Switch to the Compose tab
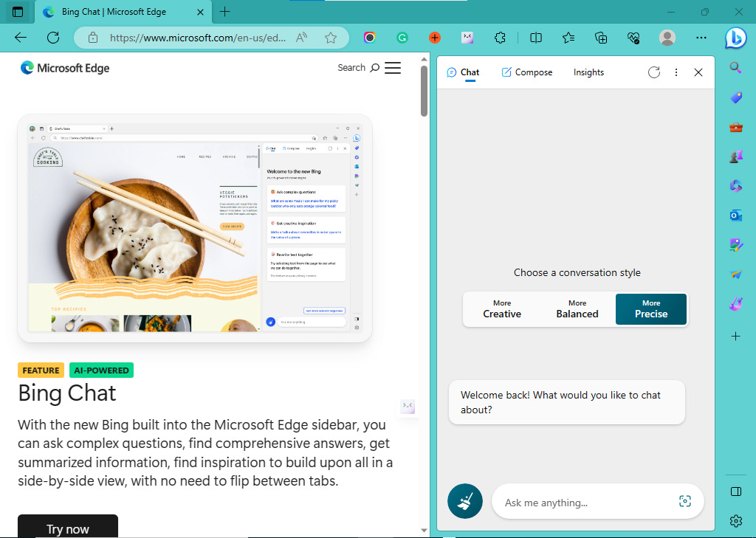The width and height of the screenshot is (756, 538). click(527, 72)
